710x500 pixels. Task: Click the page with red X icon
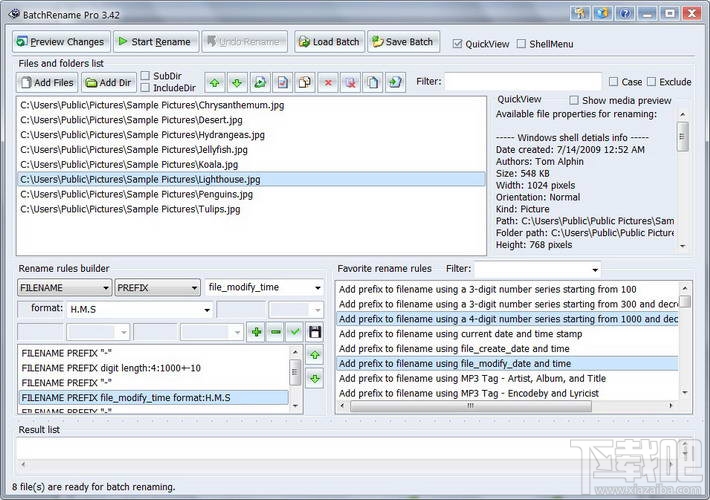point(350,82)
